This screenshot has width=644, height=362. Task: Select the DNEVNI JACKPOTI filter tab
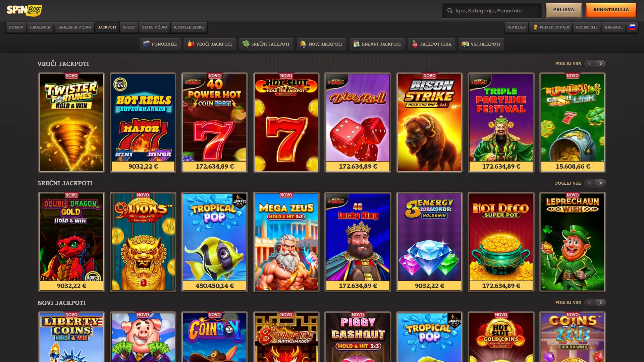point(377,44)
